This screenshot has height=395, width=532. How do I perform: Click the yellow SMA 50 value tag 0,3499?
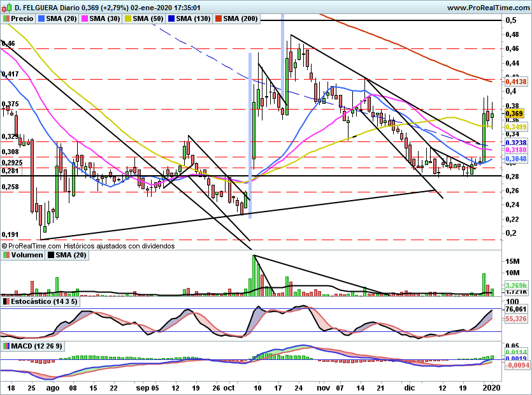coord(515,127)
